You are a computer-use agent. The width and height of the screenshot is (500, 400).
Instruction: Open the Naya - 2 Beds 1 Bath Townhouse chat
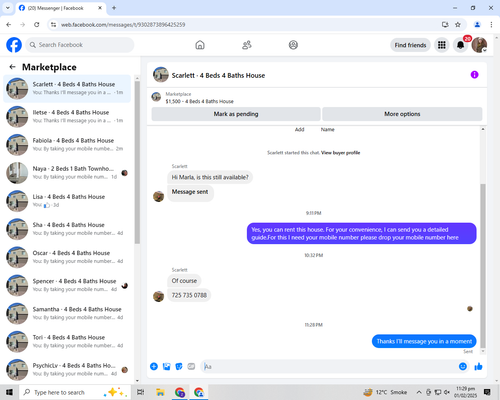pos(67,173)
